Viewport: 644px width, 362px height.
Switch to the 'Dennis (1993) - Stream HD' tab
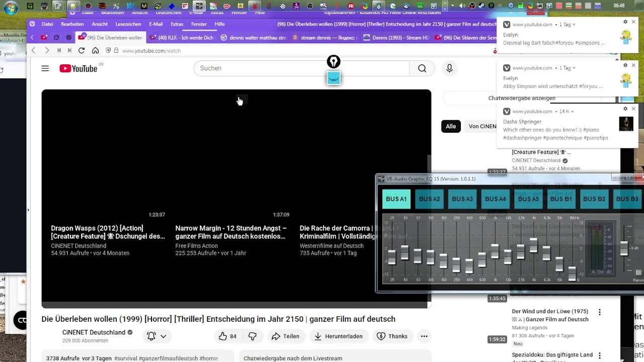click(x=395, y=38)
